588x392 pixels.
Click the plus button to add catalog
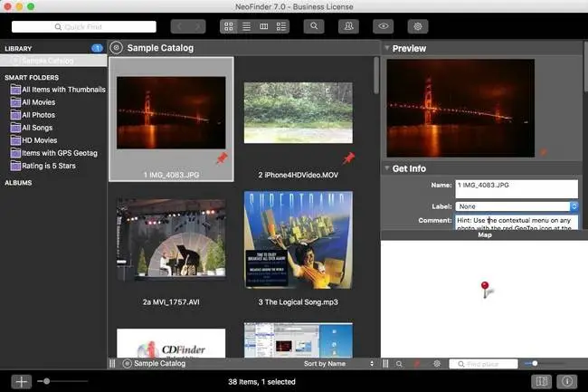tap(22, 382)
